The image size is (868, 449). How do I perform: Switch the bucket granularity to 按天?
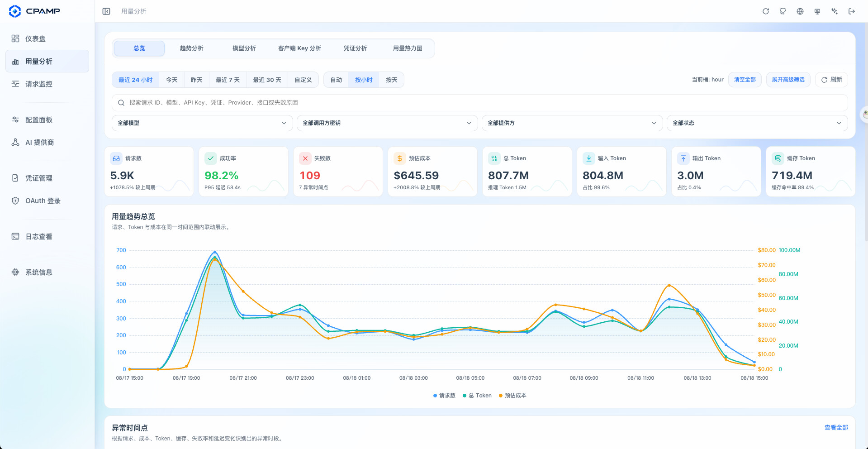point(391,80)
